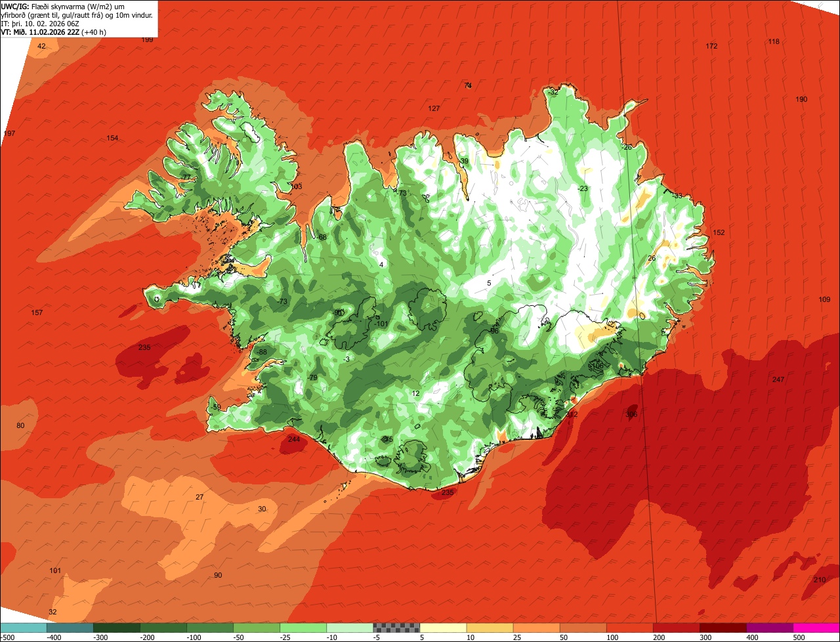Click the map value 172
Image resolution: width=840 pixels, height=642 pixels.
[x=711, y=46]
